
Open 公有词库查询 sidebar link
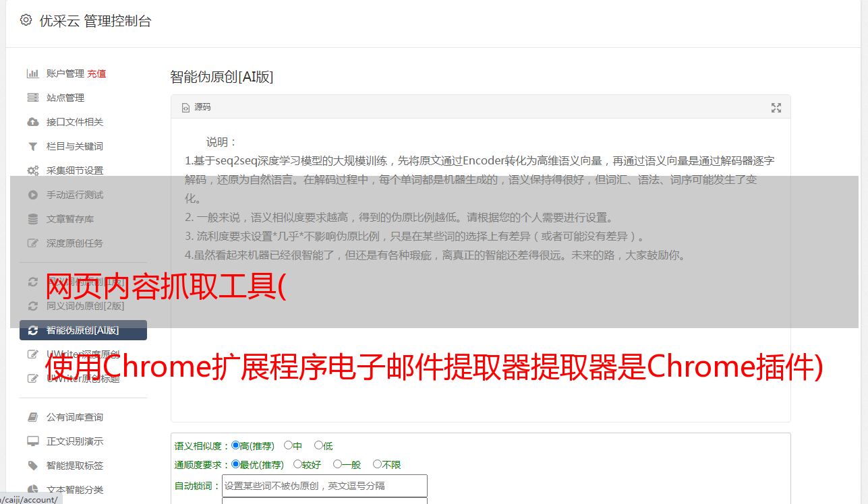(x=75, y=417)
